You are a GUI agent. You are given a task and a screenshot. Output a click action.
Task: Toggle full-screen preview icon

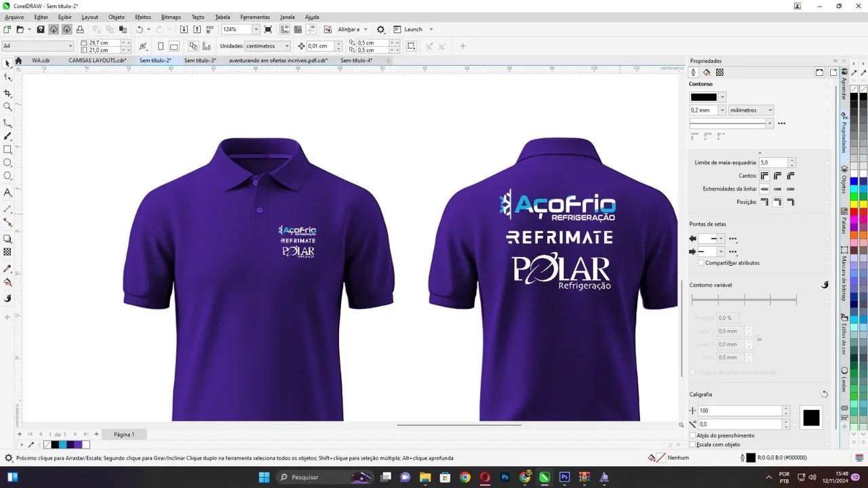tap(268, 30)
